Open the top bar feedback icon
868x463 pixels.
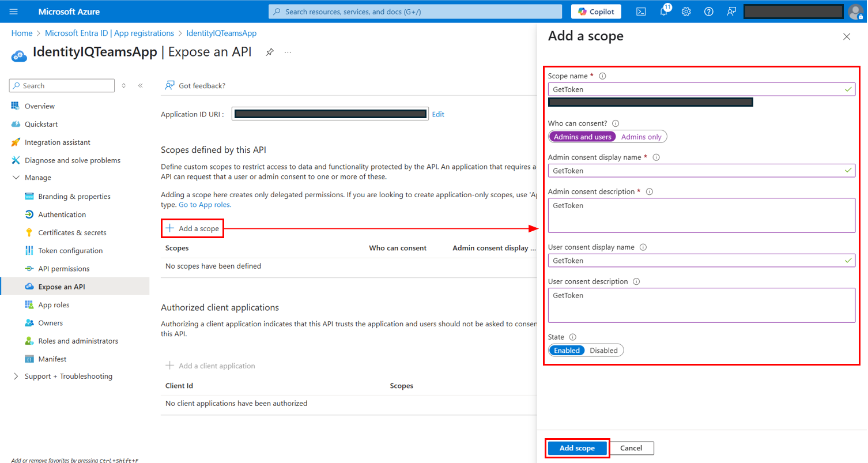tap(731, 12)
